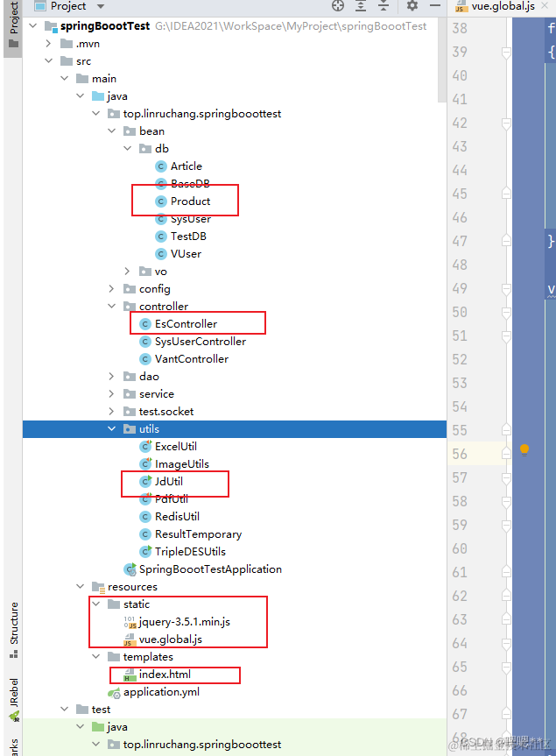Click the ExcelUtil runnable class icon
The height and width of the screenshot is (756, 556).
(145, 447)
